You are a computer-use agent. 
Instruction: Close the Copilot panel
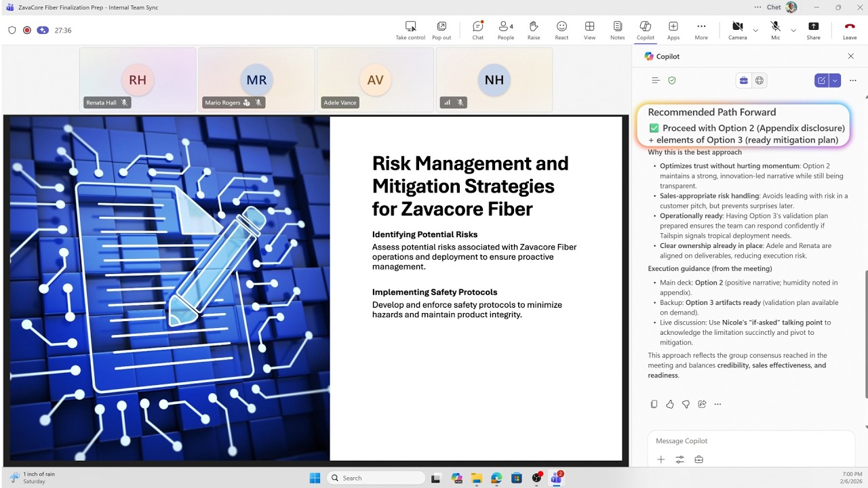851,56
